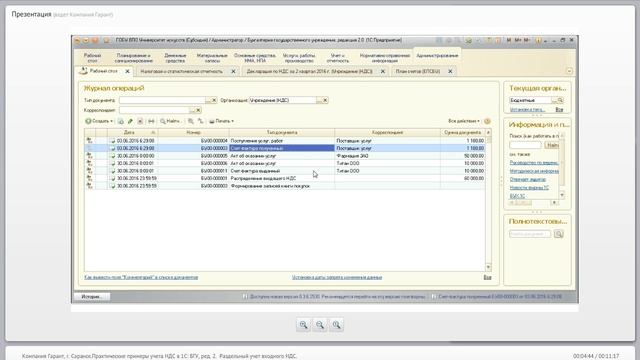Close the Рабочий стол tab
640x360 pixels.
pyautogui.click(x=127, y=71)
